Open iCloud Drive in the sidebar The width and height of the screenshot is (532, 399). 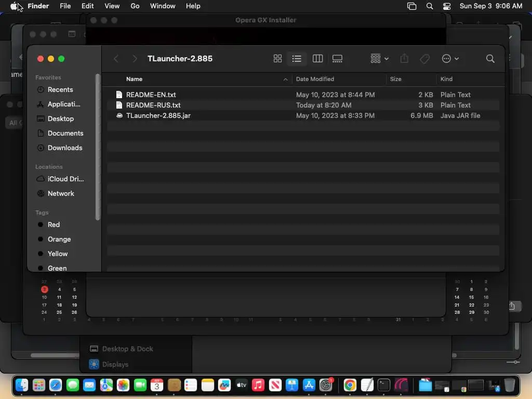(x=65, y=179)
